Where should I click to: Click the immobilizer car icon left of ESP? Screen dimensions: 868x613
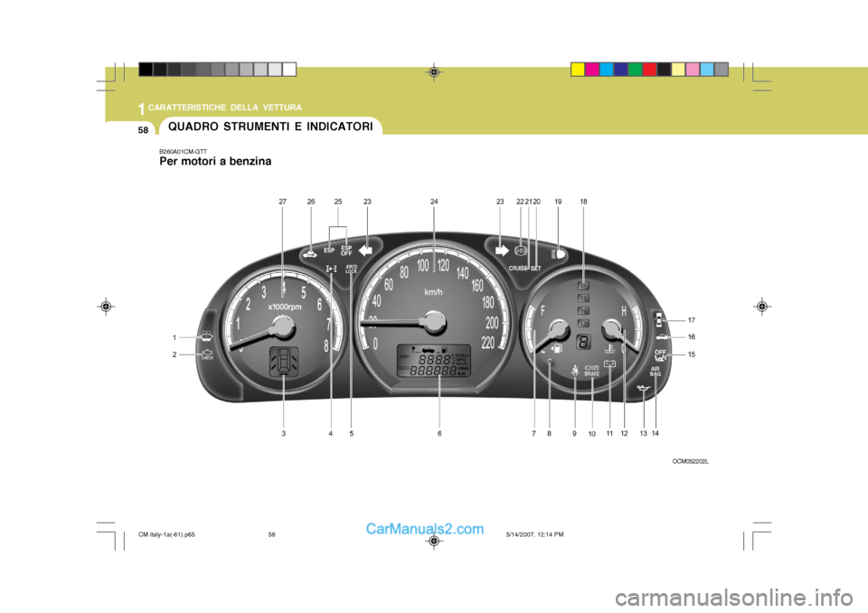[310, 255]
